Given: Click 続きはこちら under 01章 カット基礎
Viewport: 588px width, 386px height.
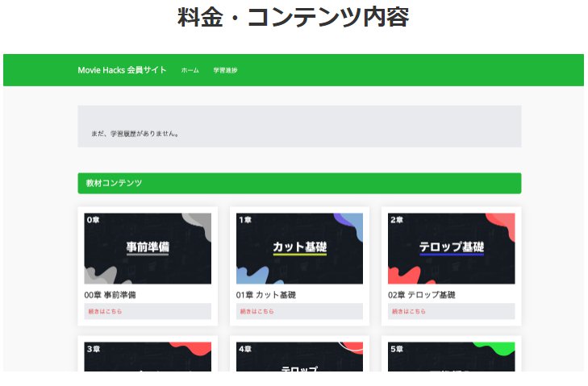Looking at the screenshot, I should pos(256,311).
